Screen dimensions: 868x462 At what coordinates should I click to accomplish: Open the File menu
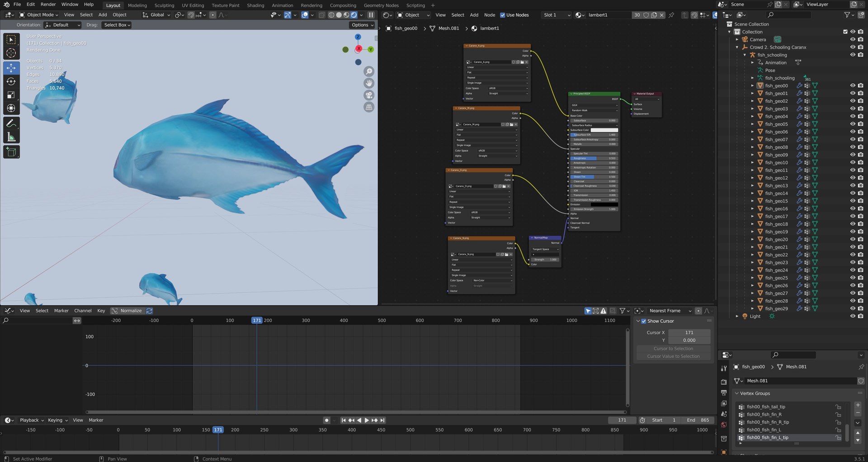coord(17,5)
